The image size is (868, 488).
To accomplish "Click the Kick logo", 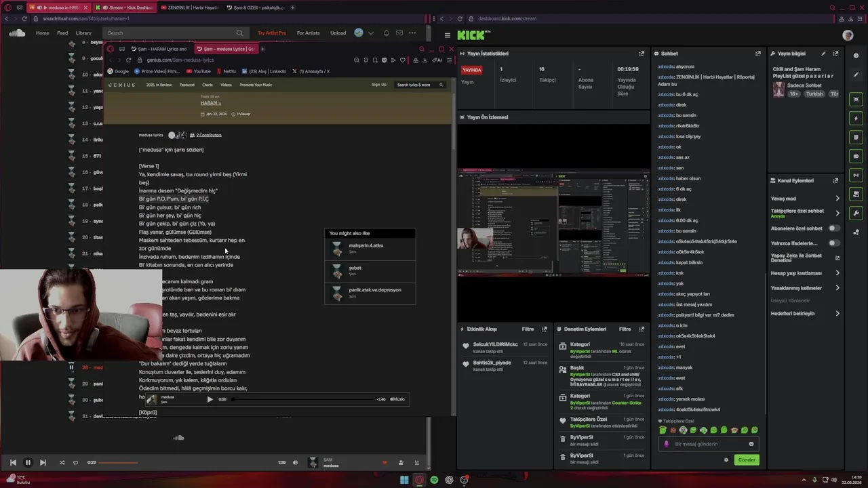I will pyautogui.click(x=472, y=35).
